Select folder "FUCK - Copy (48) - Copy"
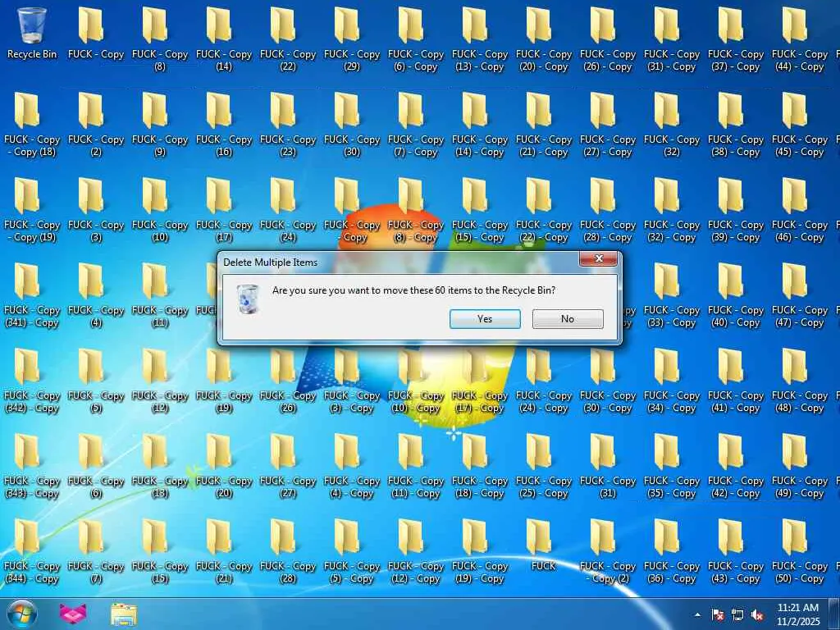Viewport: 840px width, 630px height. coord(799,381)
